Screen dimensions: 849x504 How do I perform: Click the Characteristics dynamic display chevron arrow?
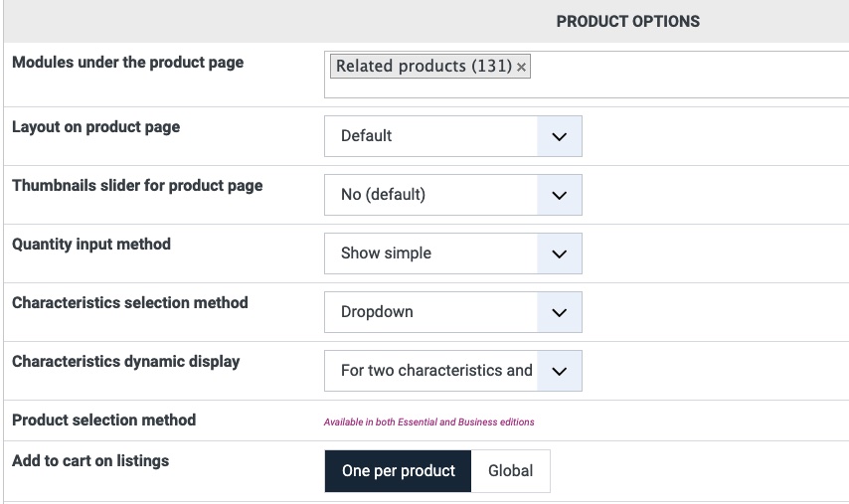[x=559, y=371]
